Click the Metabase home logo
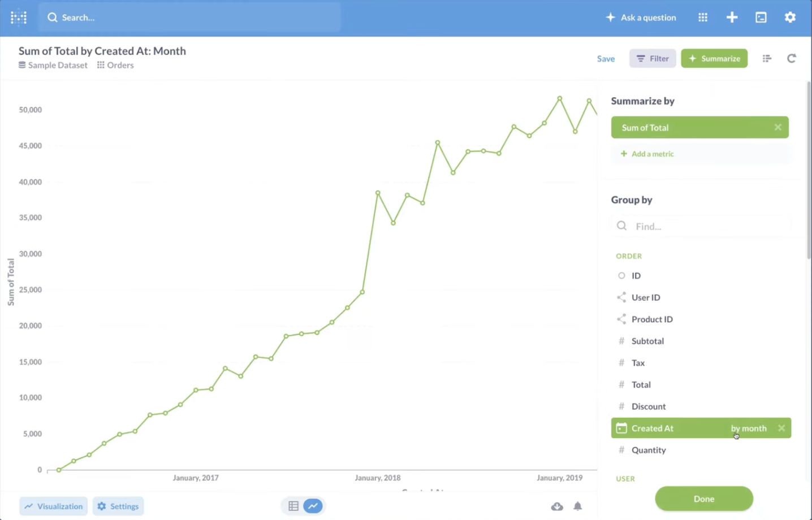 click(19, 18)
